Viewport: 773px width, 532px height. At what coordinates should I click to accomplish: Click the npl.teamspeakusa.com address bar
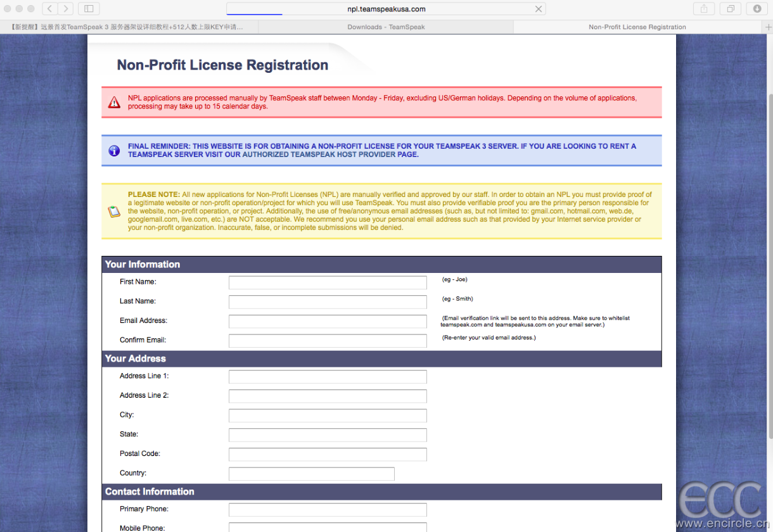pyautogui.click(x=386, y=9)
